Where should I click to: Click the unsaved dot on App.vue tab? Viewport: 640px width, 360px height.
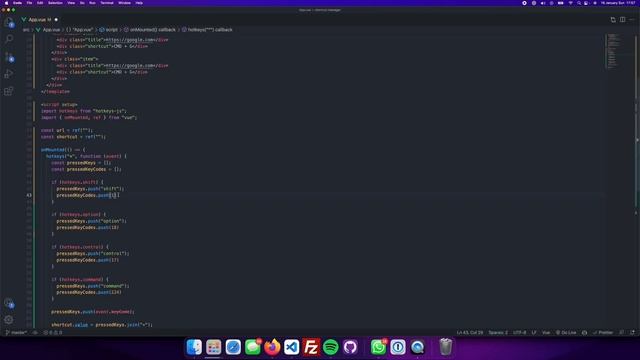[x=56, y=20]
